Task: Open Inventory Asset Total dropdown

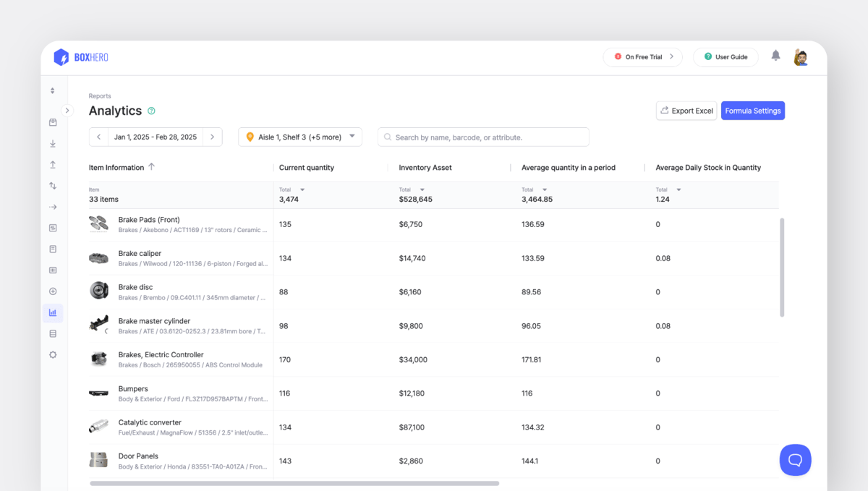Action: (x=422, y=190)
